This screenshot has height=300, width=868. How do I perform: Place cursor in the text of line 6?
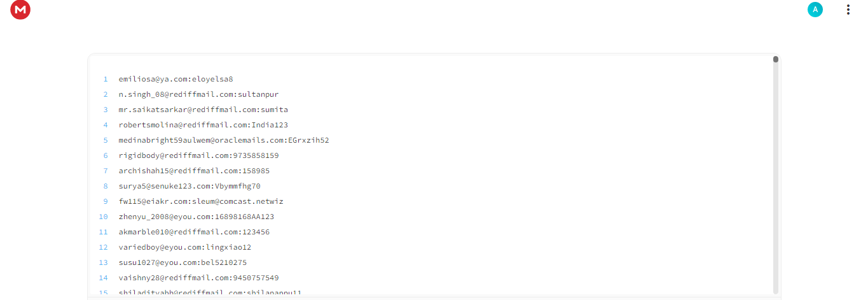click(198, 155)
